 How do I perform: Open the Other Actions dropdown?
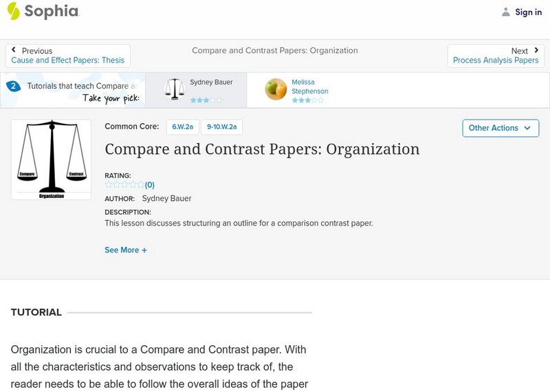pyautogui.click(x=500, y=128)
